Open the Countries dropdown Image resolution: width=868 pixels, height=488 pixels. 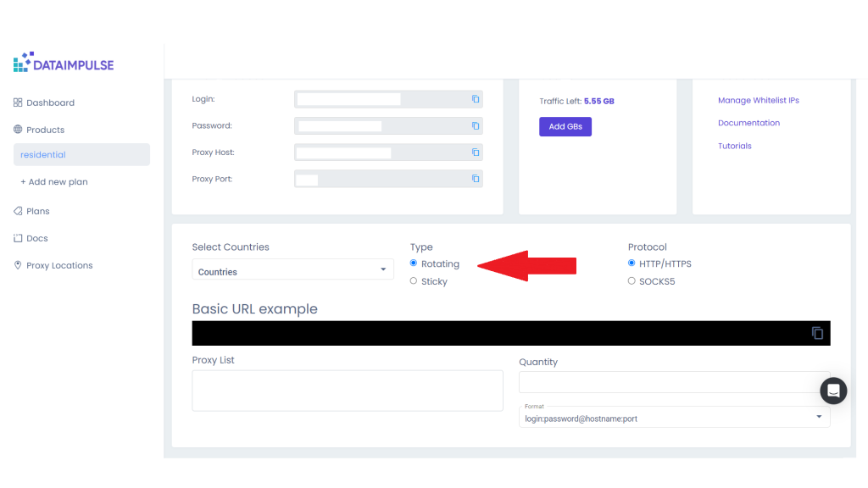[x=292, y=269]
